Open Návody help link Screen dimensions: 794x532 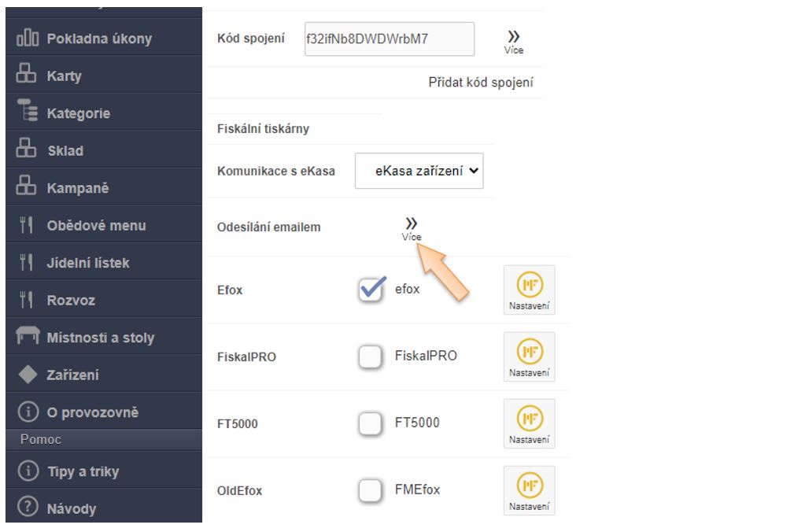tap(71, 508)
